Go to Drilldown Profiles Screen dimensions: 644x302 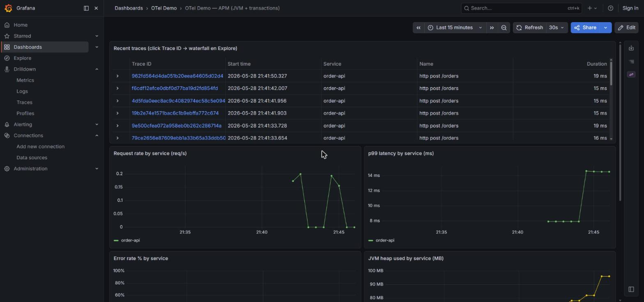point(25,114)
